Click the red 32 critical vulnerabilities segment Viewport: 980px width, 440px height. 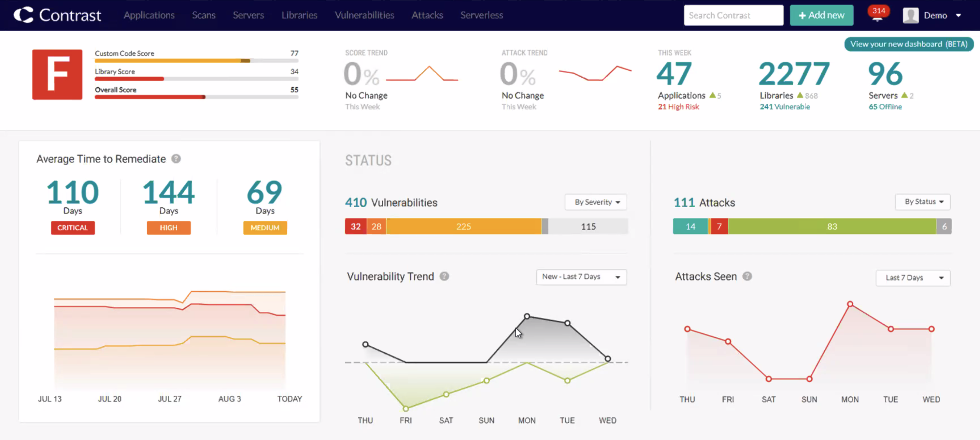(x=356, y=227)
